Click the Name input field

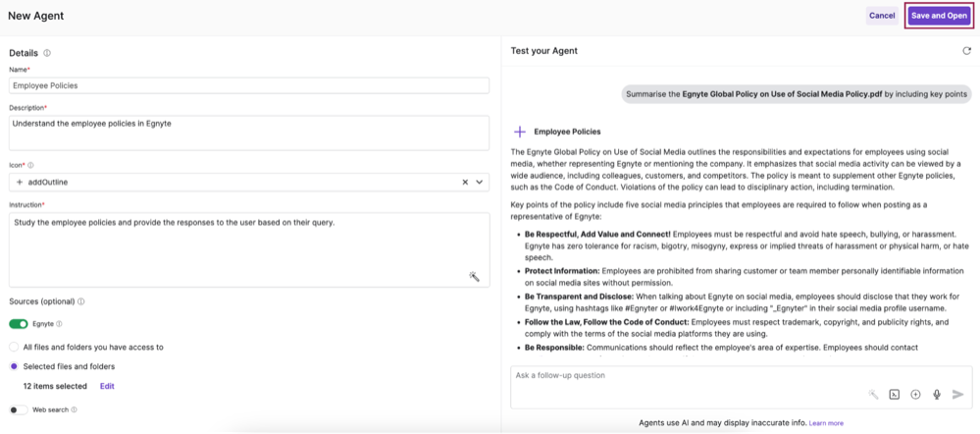point(249,85)
